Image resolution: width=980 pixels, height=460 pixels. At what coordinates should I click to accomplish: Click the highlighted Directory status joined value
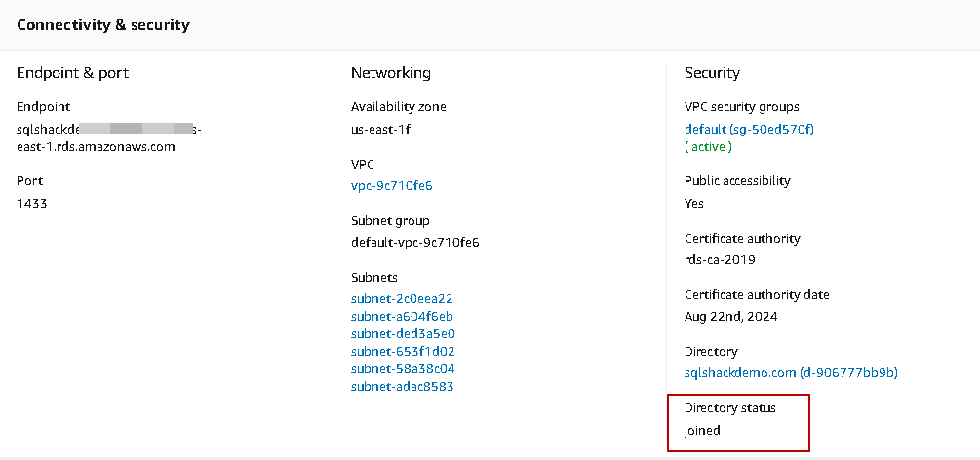click(702, 430)
